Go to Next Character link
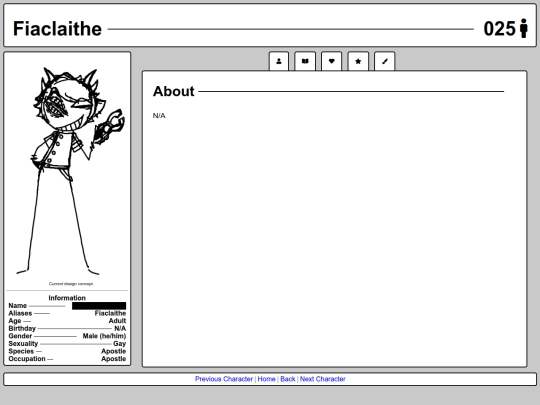540x405 pixels. pyautogui.click(x=323, y=379)
